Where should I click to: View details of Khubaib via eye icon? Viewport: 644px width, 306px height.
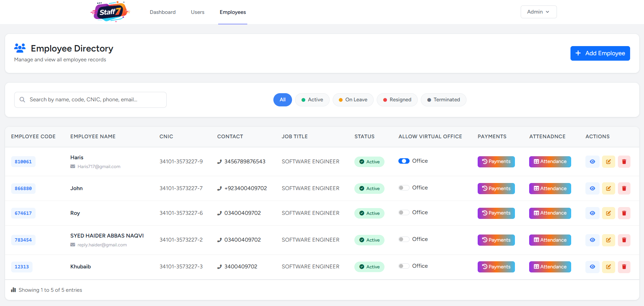(x=592, y=267)
